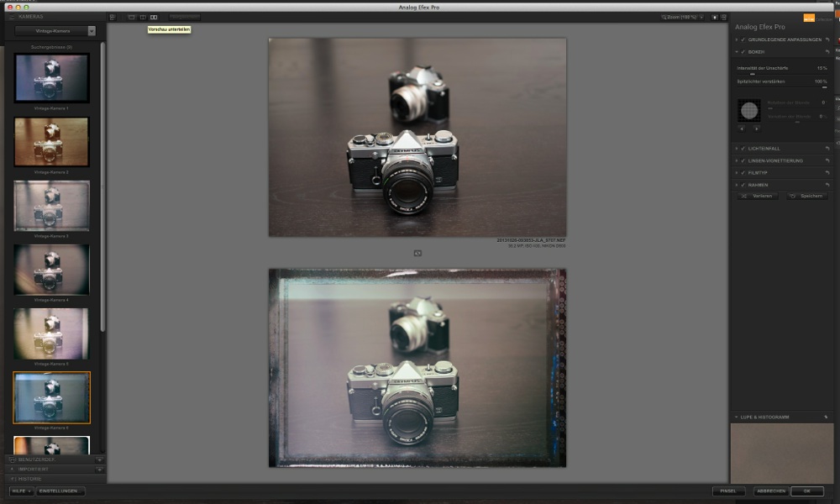
Task: Reset the Bokeh section with its arrow icon
Action: click(827, 52)
